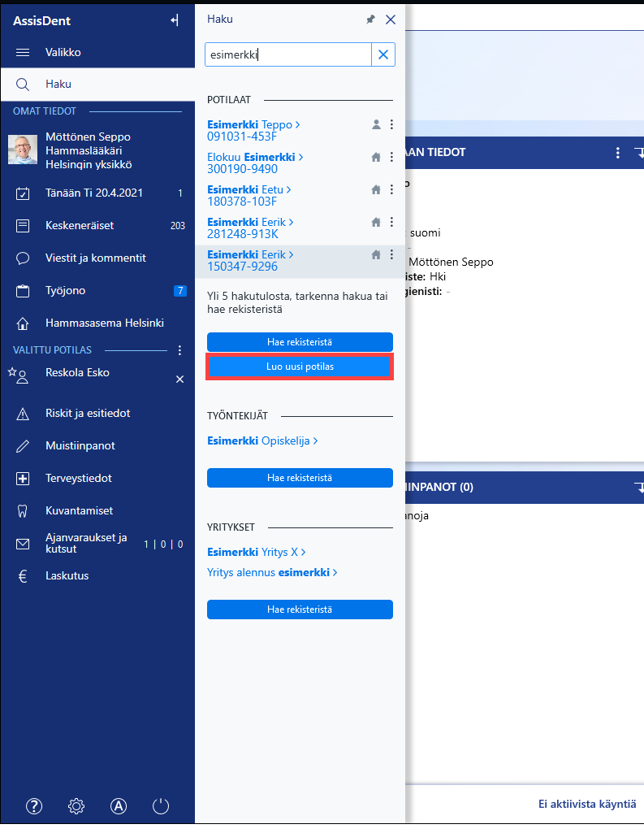The image size is (644, 833).
Task: Open Ajanvaraukset ja kutsut envelope item
Action: pos(97,544)
